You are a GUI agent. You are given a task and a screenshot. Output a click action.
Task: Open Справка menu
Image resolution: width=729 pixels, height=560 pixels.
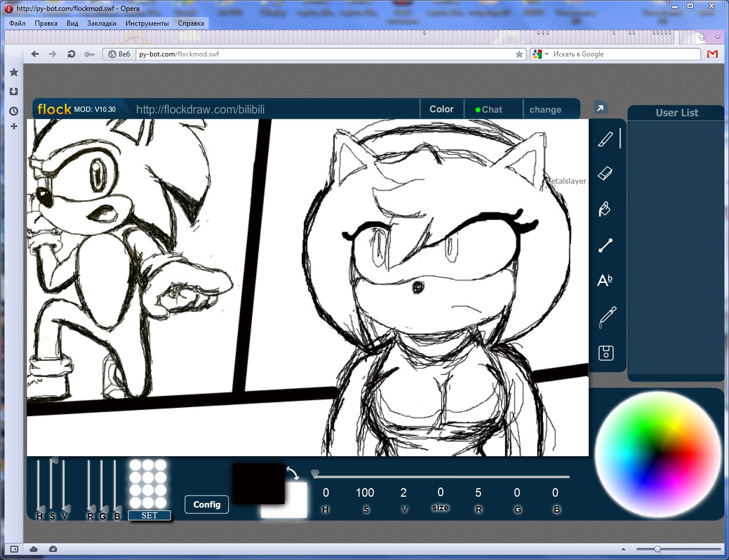tap(191, 23)
